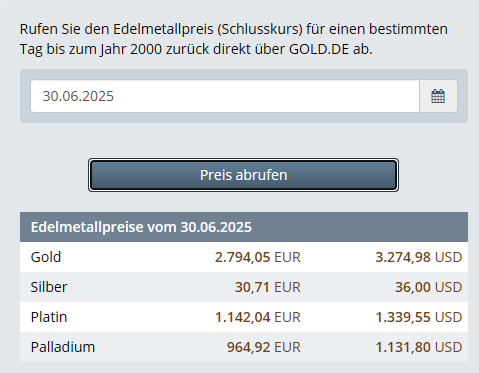Select the Edelmetallpreise vom 30.06.2025 header

(x=244, y=227)
